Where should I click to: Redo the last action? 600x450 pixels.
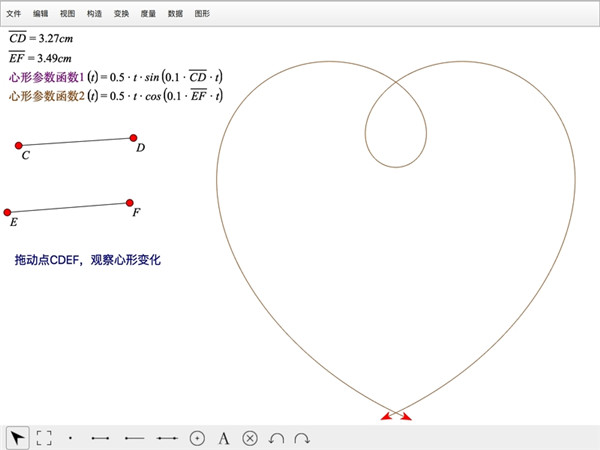[x=302, y=439]
